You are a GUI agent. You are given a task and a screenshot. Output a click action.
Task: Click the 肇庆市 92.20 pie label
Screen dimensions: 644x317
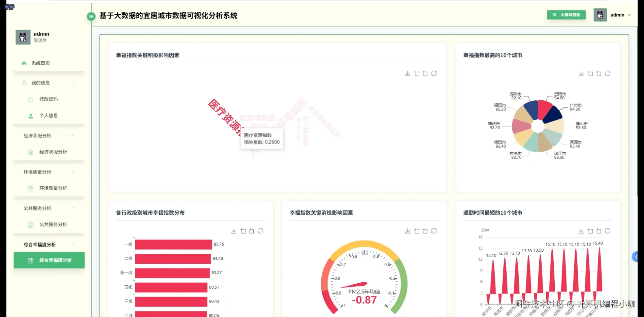[x=494, y=126]
